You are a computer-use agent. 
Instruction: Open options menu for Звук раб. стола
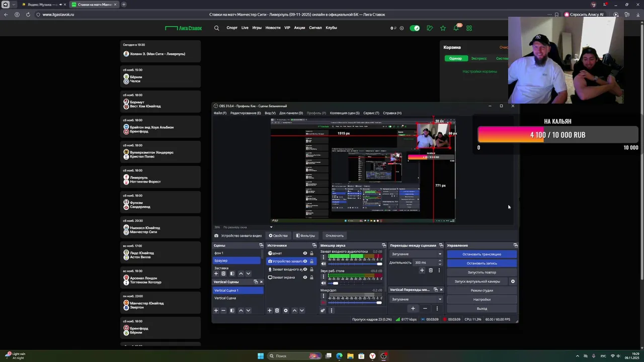pyautogui.click(x=324, y=276)
